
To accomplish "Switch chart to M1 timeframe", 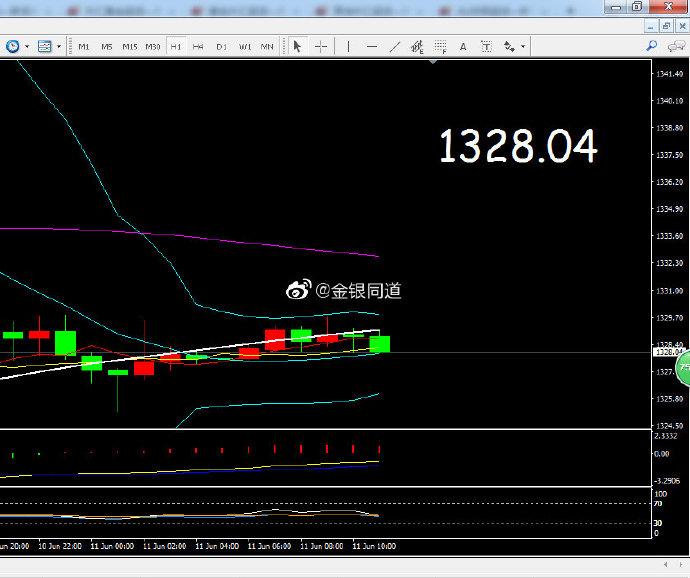I will [84, 46].
